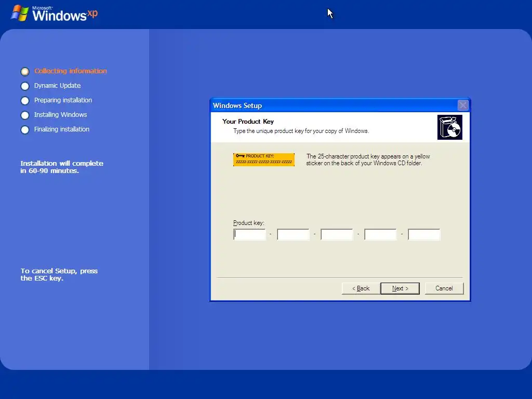Click the Finalizing installation step bullet
Viewport: 532px width, 399px height.
point(25,130)
